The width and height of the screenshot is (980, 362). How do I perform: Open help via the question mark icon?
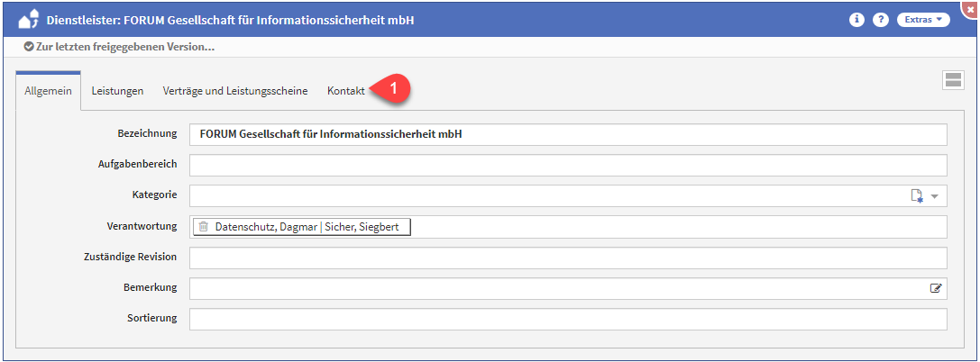[881, 20]
